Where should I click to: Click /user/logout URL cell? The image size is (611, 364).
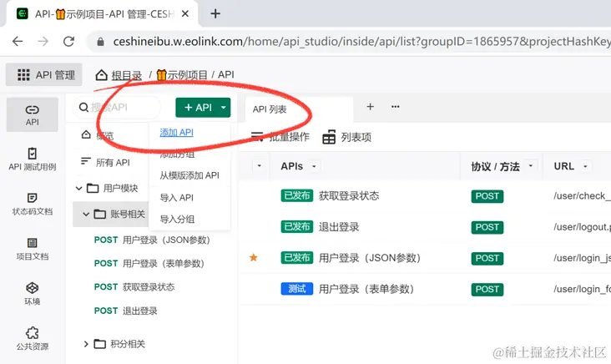click(582, 227)
